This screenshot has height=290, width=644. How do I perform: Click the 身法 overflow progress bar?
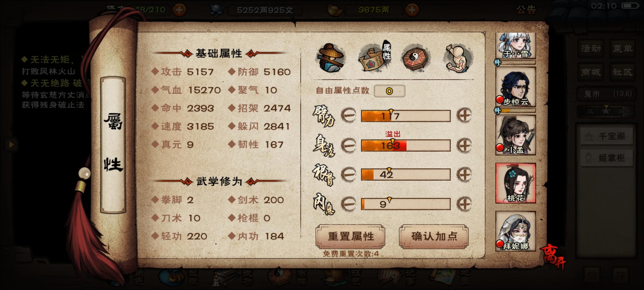[406, 145]
